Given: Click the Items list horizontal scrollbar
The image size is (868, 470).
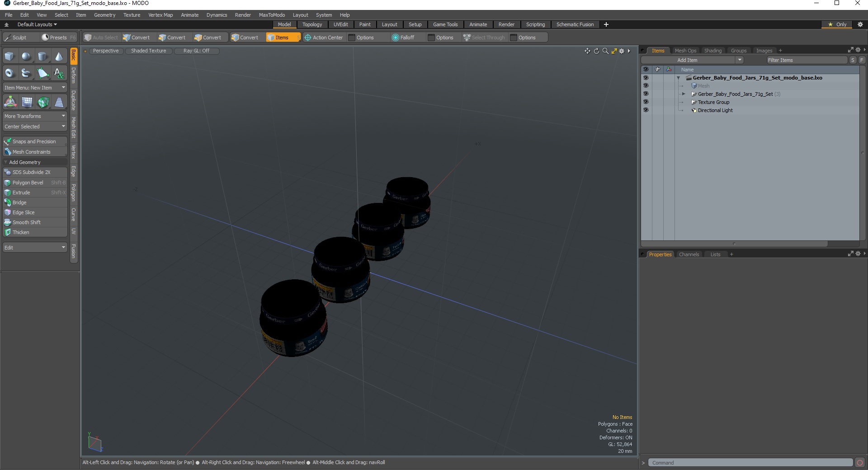Looking at the screenshot, I should [x=734, y=244].
